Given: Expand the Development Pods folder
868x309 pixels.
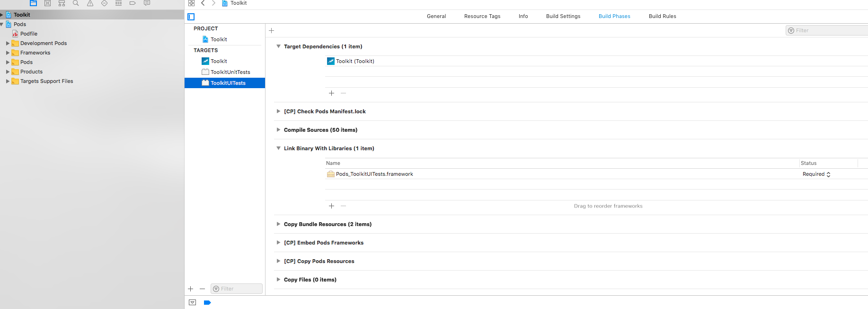Looking at the screenshot, I should click(x=8, y=43).
